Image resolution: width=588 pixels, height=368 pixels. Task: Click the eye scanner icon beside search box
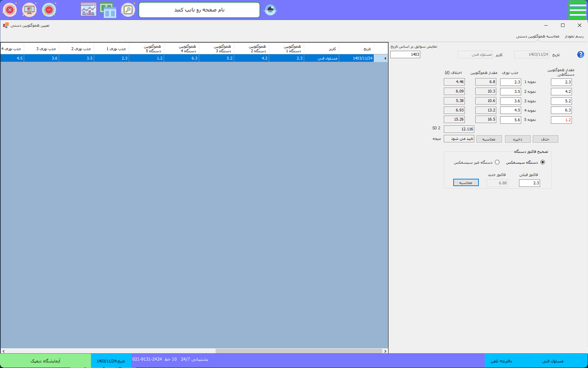coord(270,10)
